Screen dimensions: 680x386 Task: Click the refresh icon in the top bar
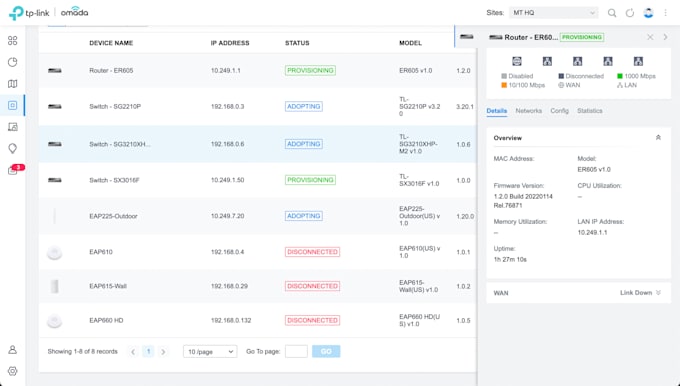630,13
